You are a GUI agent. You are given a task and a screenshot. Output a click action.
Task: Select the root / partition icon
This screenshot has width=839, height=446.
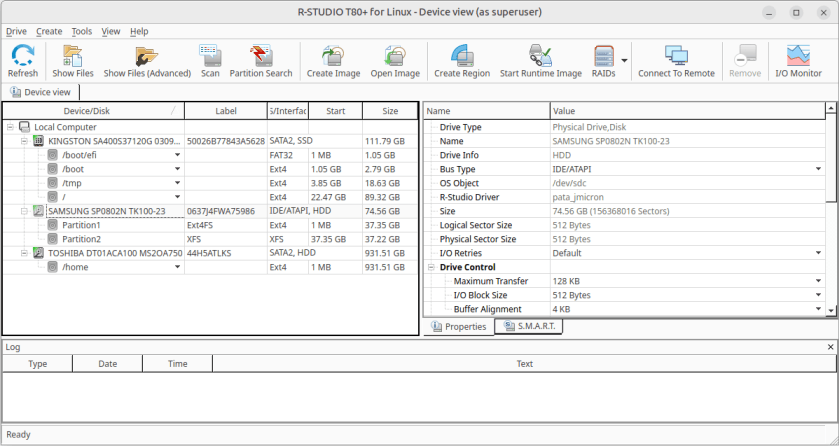click(x=52, y=197)
